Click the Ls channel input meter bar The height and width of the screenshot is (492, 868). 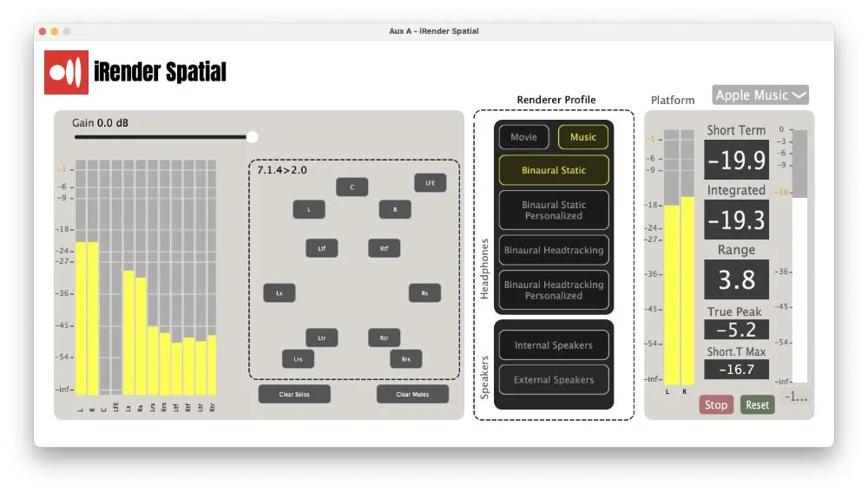point(128,278)
